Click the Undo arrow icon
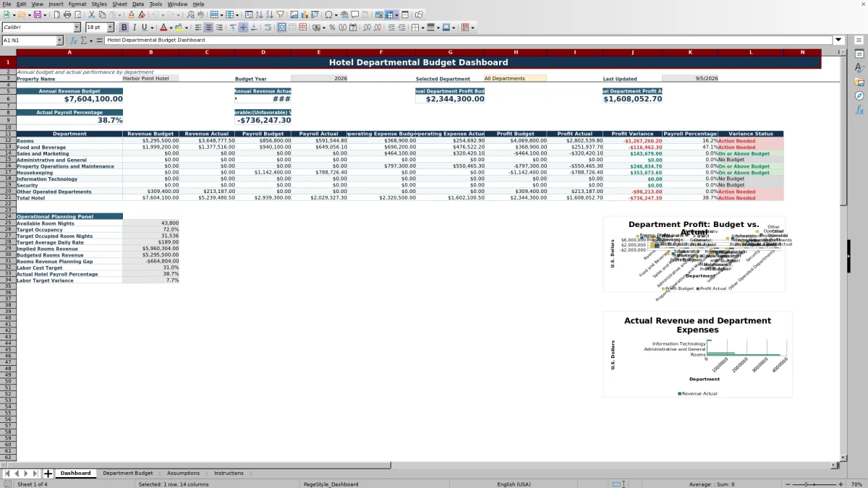 (156, 14)
